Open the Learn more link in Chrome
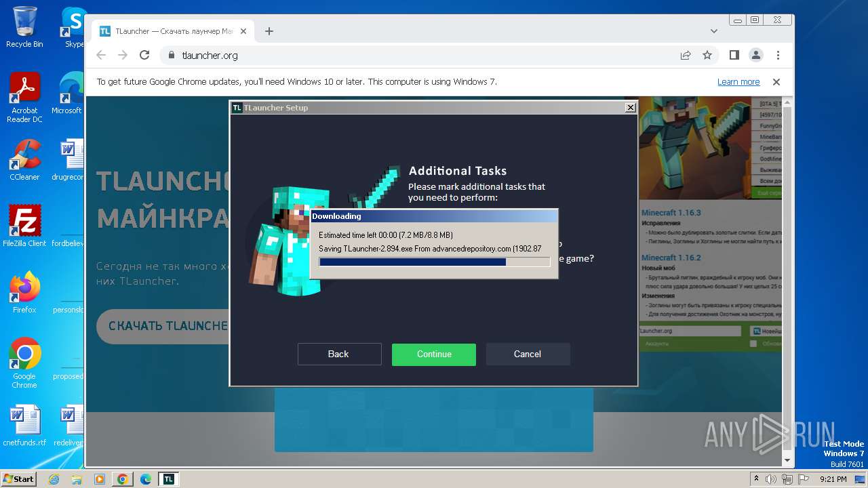This screenshot has width=868, height=488. coord(738,82)
